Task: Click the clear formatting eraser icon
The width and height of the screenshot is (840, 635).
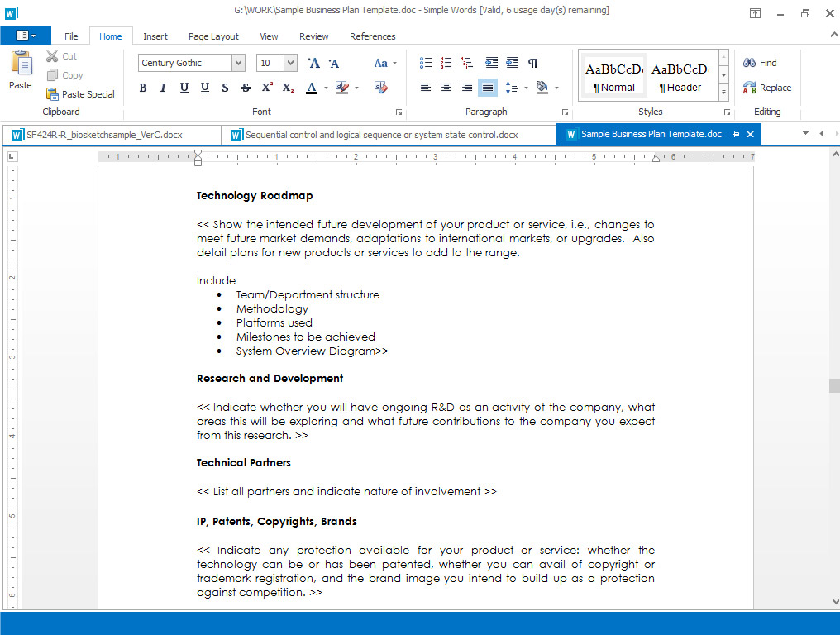Action: tap(381, 88)
